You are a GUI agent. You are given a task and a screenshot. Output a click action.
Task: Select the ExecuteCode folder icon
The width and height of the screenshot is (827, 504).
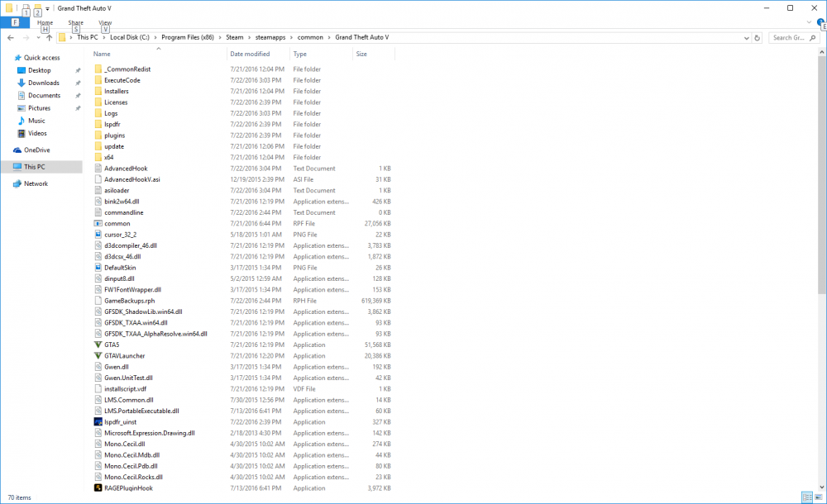(98, 80)
